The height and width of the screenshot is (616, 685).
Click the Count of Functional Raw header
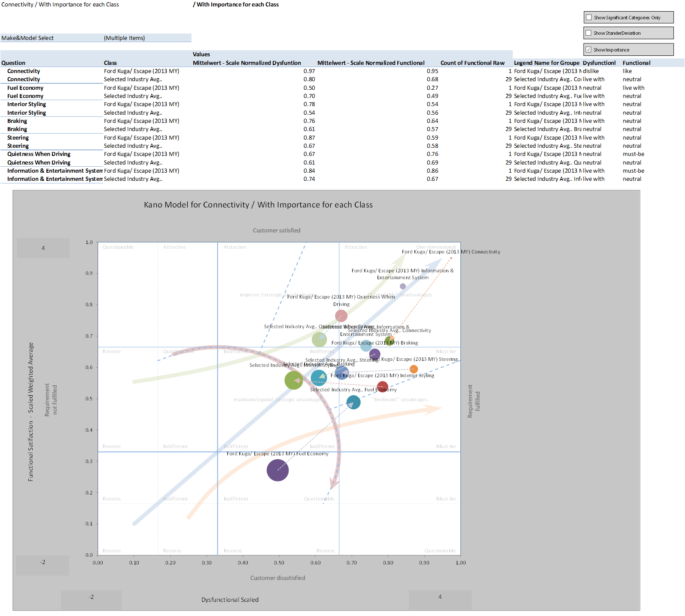pos(472,63)
